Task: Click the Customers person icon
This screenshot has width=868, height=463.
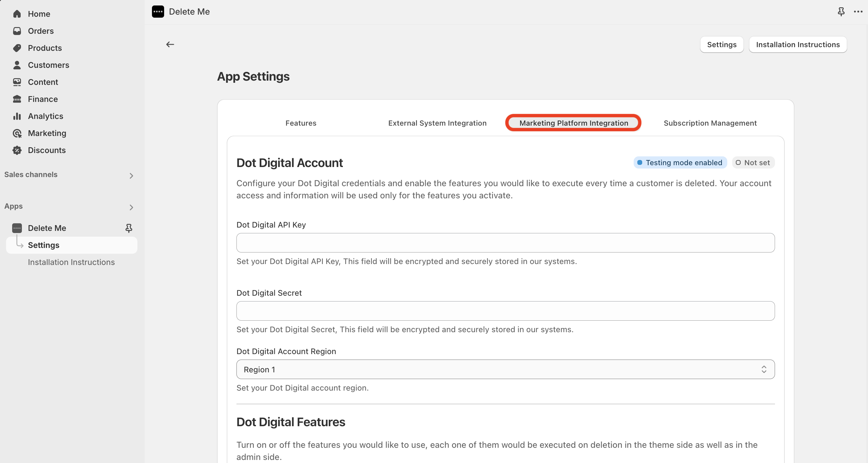Action: pos(17,65)
